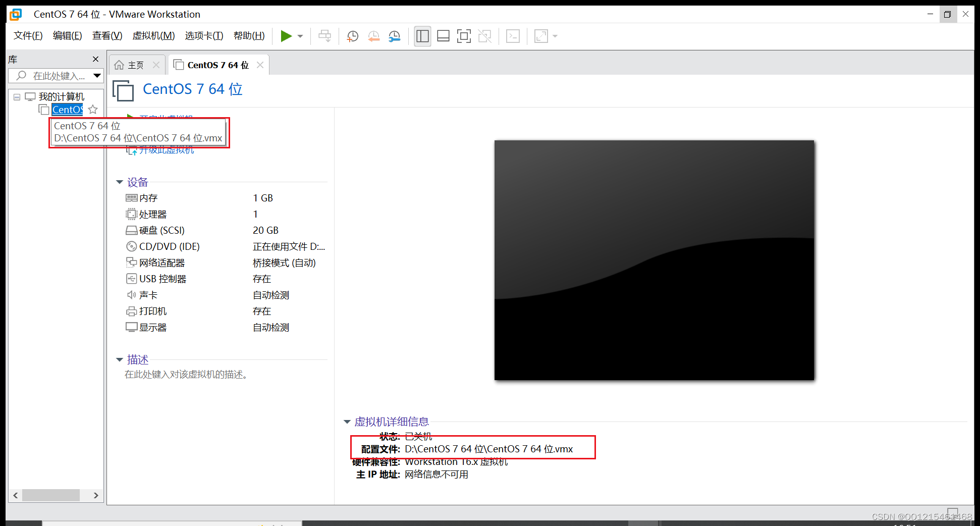The width and height of the screenshot is (980, 526).
Task: Click the 桥接模式 (自动) value
Action: coord(284,263)
